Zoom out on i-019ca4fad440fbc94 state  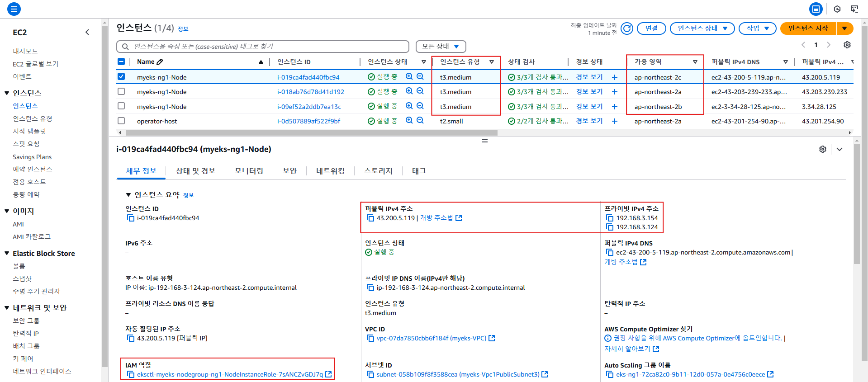coord(420,77)
